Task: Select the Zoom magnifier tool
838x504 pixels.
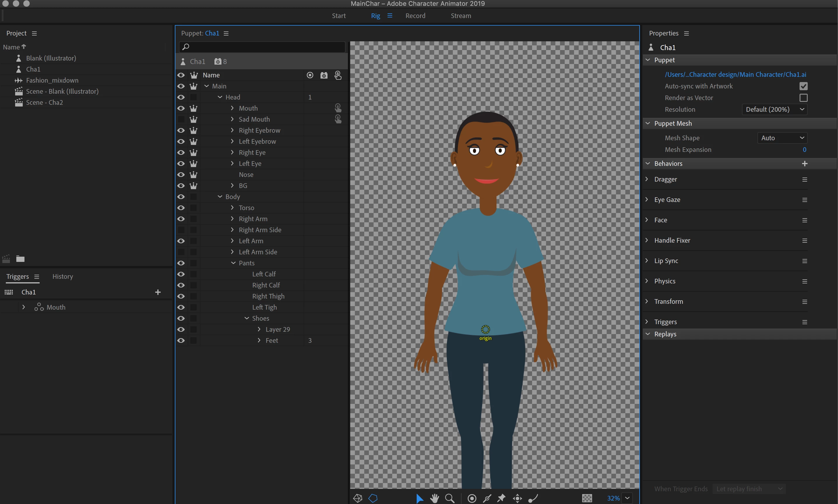Action: point(449,498)
